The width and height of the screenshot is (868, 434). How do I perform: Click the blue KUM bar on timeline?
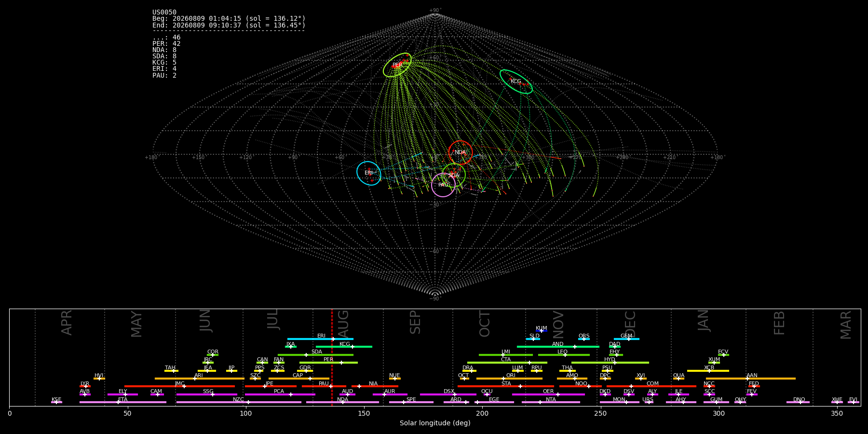pyautogui.click(x=542, y=331)
